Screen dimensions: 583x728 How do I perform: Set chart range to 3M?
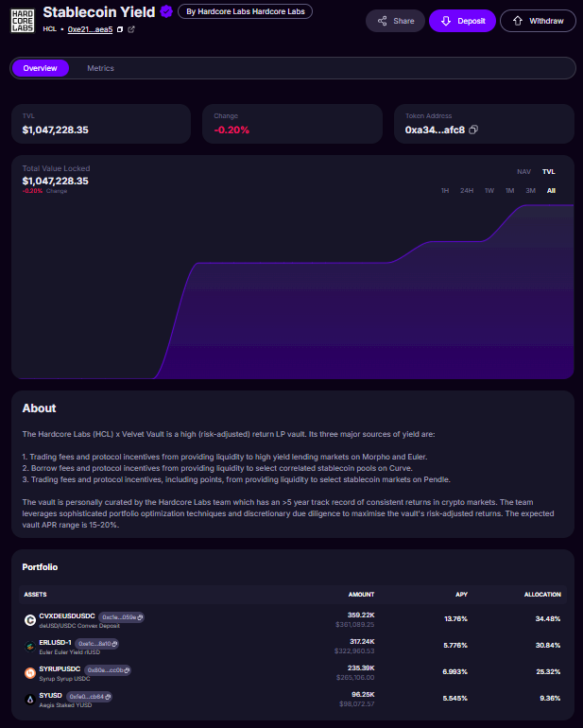530,191
